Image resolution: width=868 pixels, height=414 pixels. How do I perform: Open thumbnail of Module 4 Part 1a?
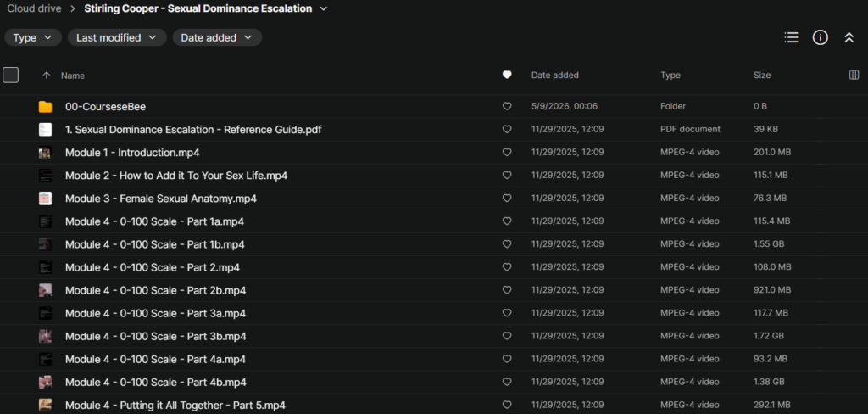pyautogui.click(x=46, y=221)
